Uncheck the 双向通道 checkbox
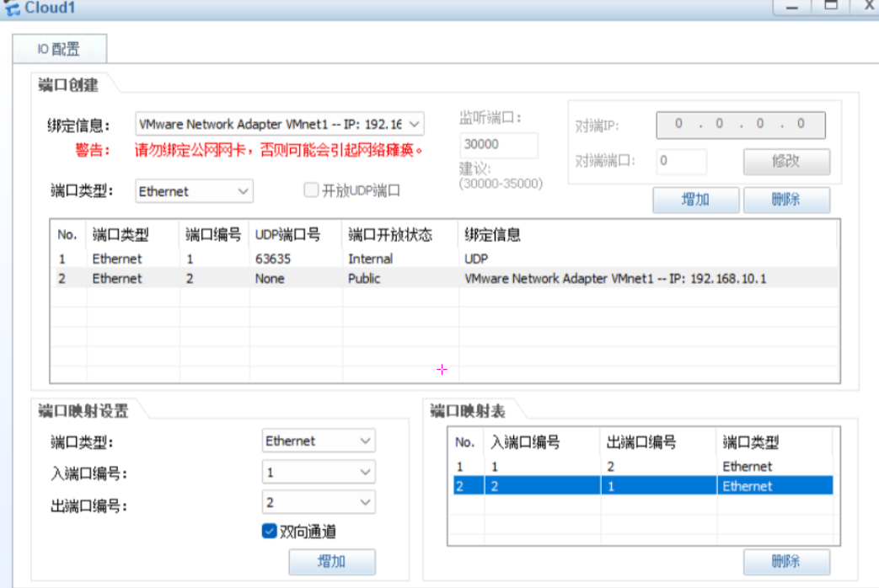 click(x=269, y=531)
